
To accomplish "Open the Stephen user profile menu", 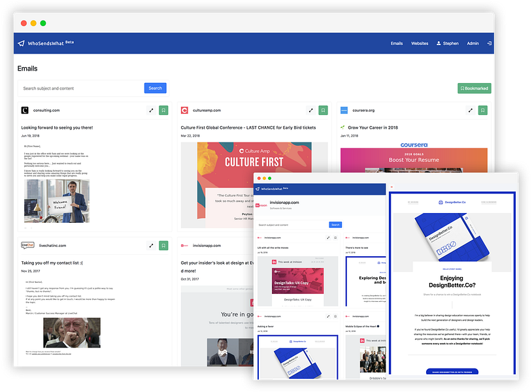I will [448, 43].
